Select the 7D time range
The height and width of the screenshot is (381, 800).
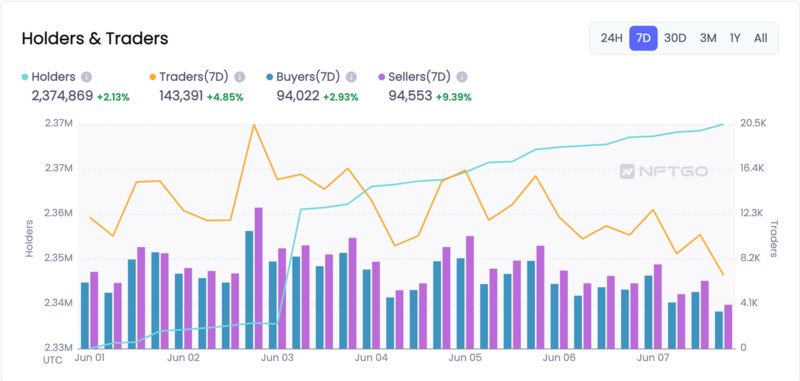(643, 38)
